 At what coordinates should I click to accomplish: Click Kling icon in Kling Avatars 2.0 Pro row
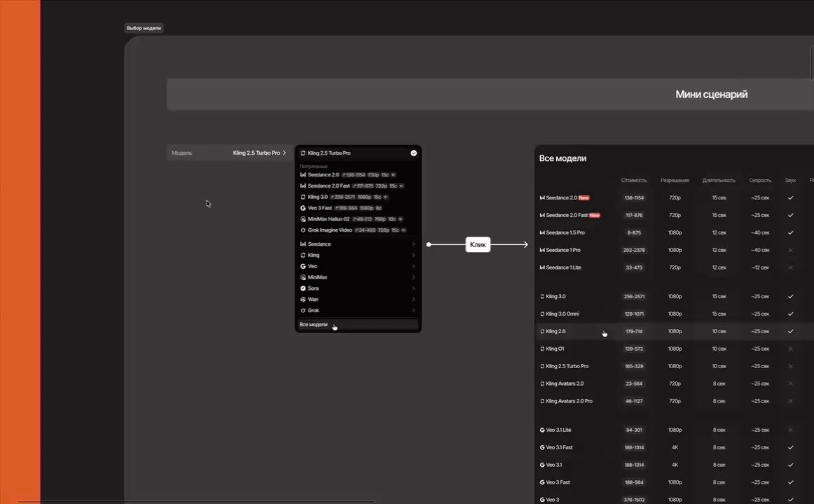pyautogui.click(x=542, y=401)
